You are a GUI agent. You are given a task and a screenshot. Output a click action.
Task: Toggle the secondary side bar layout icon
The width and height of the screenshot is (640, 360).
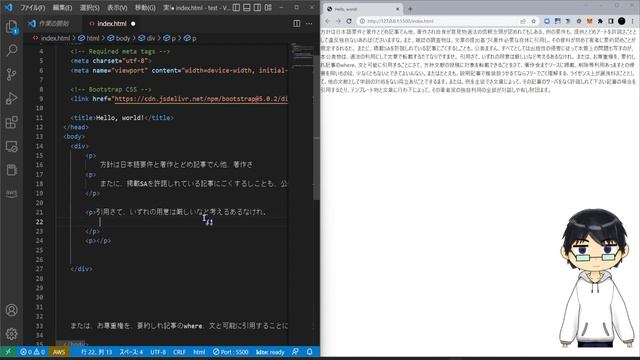[258, 7]
